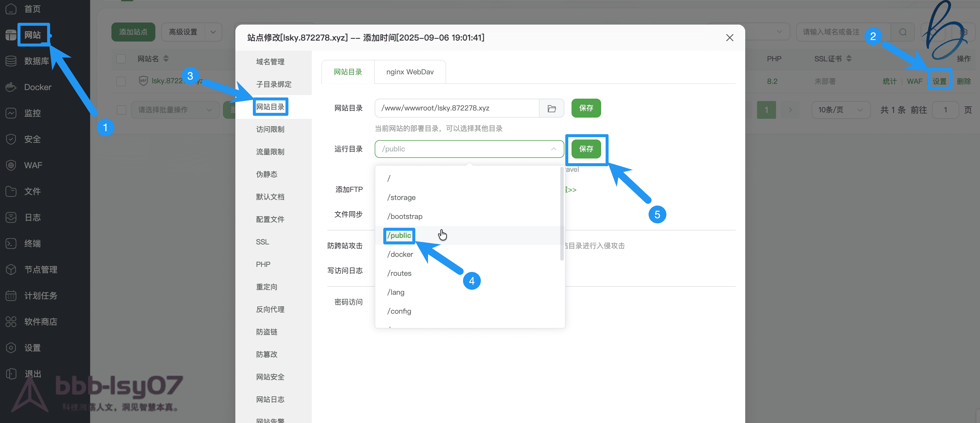Open the WAF section in sidebar
Image resolution: width=980 pixels, height=423 pixels.
(x=33, y=165)
